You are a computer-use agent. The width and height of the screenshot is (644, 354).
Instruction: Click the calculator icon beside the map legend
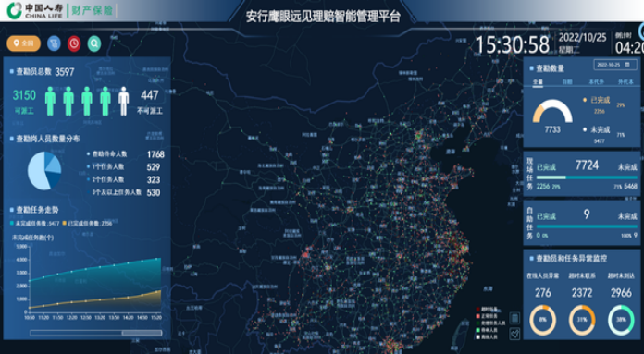click(x=514, y=318)
